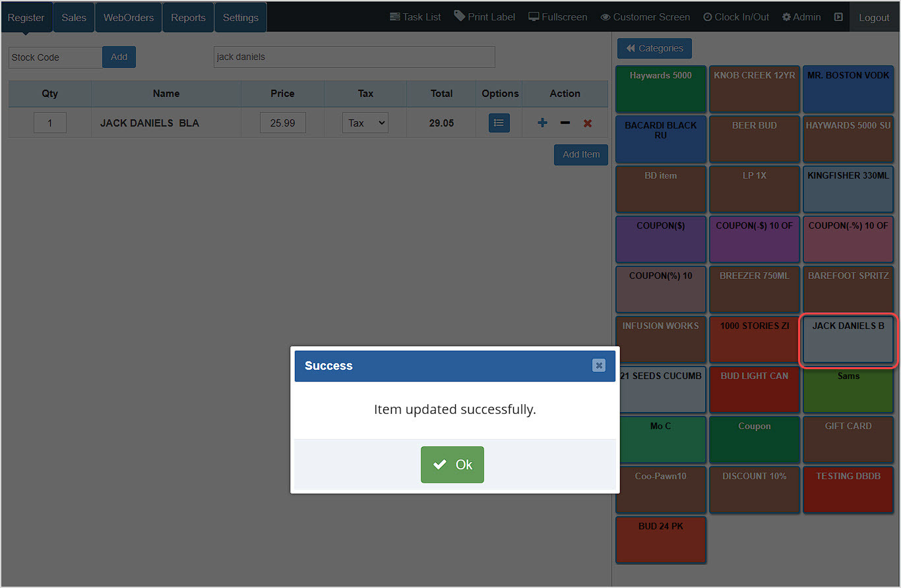Open options for JACK DANIELS line item
This screenshot has height=588, width=901.
499,123
